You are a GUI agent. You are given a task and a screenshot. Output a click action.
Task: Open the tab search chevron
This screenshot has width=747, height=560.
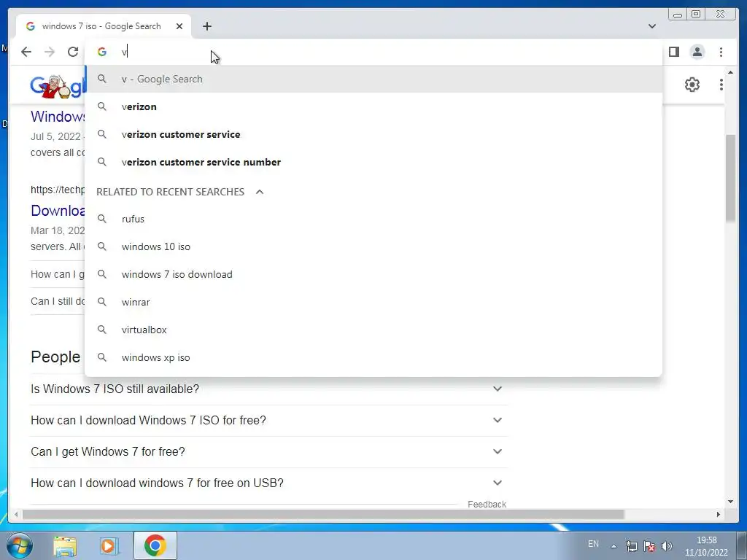pyautogui.click(x=651, y=26)
